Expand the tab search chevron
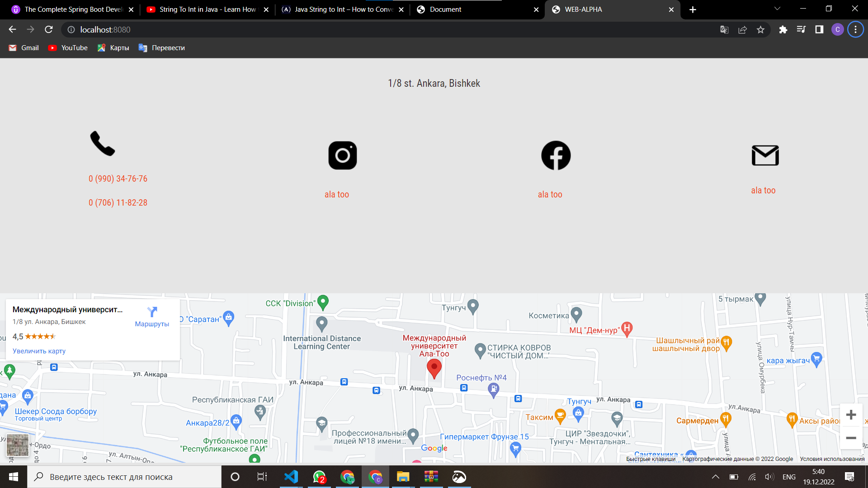868x488 pixels. (x=777, y=9)
